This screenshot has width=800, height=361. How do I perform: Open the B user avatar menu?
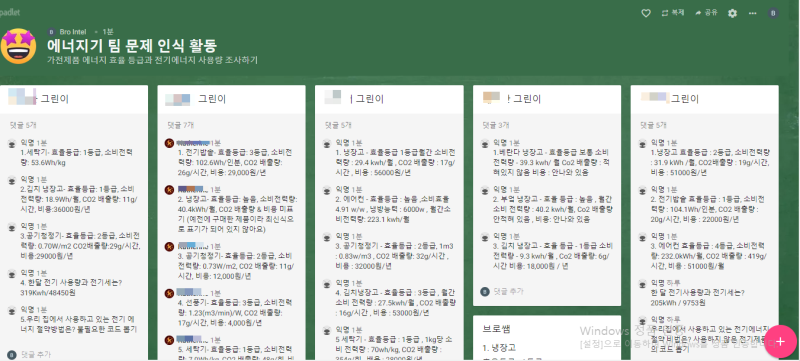point(773,13)
